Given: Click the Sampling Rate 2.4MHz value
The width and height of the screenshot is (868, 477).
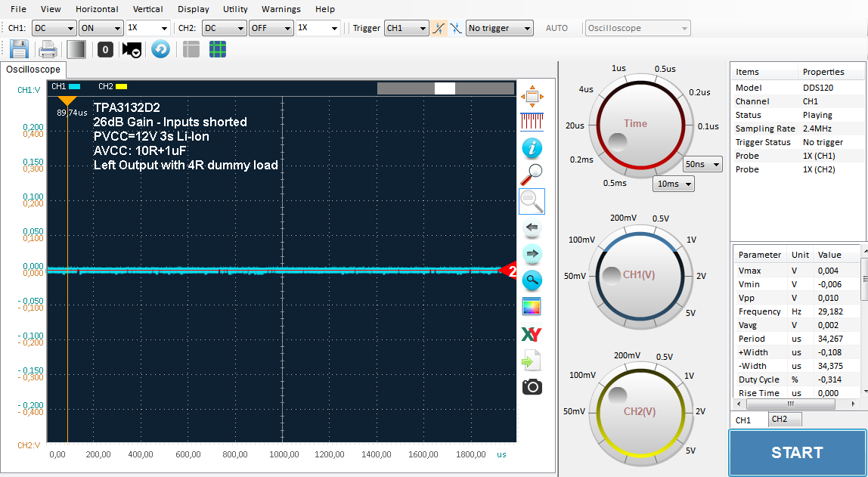Looking at the screenshot, I should pyautogui.click(x=819, y=129).
